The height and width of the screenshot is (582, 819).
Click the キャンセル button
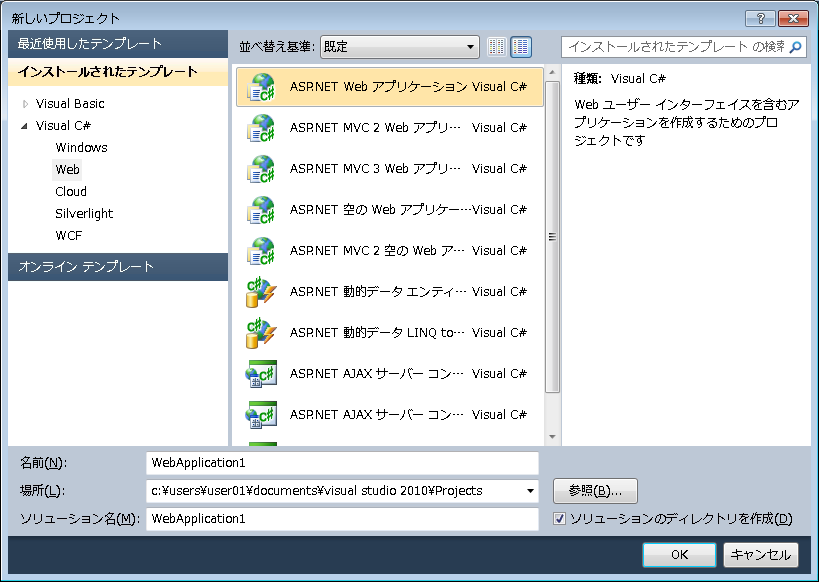(760, 555)
